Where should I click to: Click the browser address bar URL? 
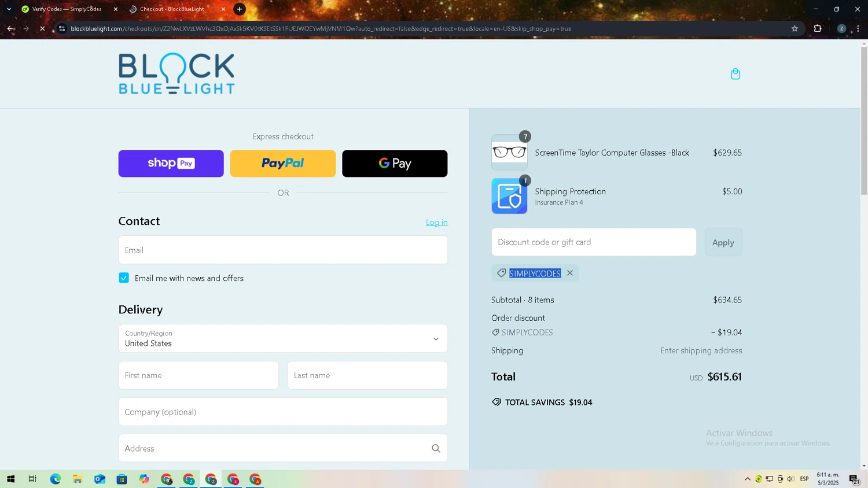click(321, 28)
